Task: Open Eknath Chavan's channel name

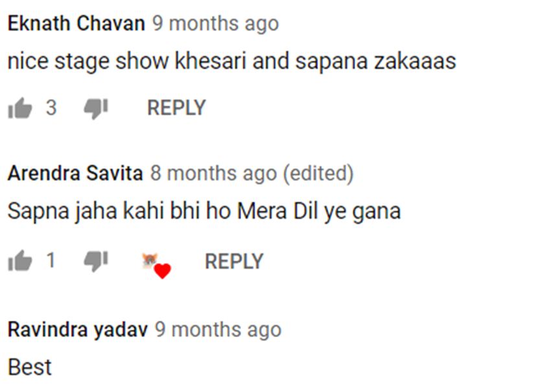Action: pyautogui.click(x=76, y=23)
